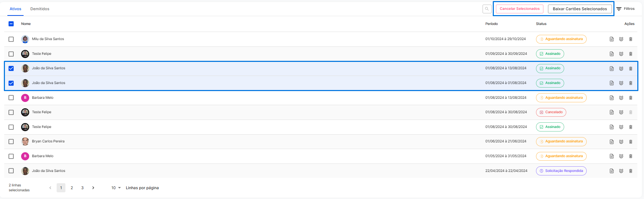Delete Bryan Carlos Pereira row with trash icon
This screenshot has width=644, height=199.
[631, 142]
